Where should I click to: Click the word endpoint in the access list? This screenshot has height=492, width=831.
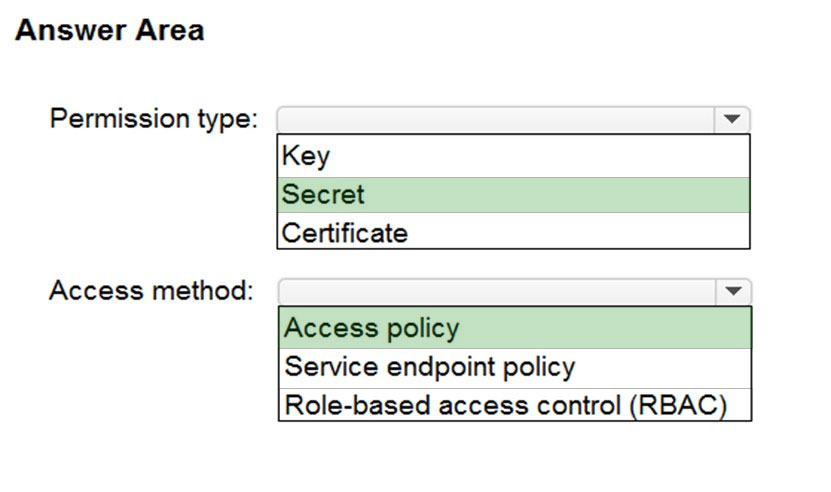point(440,367)
